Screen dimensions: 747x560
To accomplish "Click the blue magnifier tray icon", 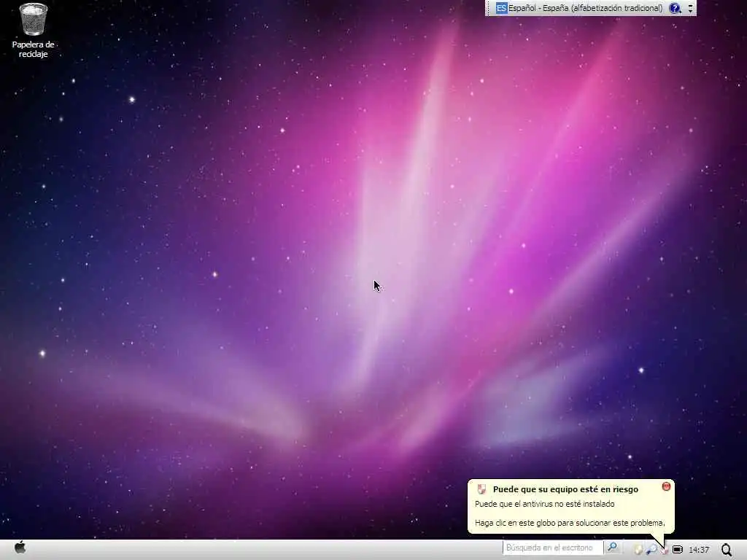I will pyautogui.click(x=651, y=550).
